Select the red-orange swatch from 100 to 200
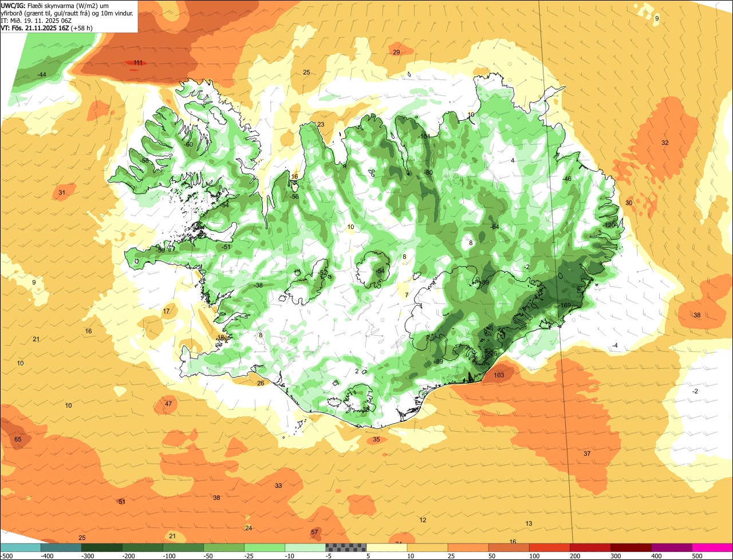The height and width of the screenshot is (560, 733). pos(550,547)
